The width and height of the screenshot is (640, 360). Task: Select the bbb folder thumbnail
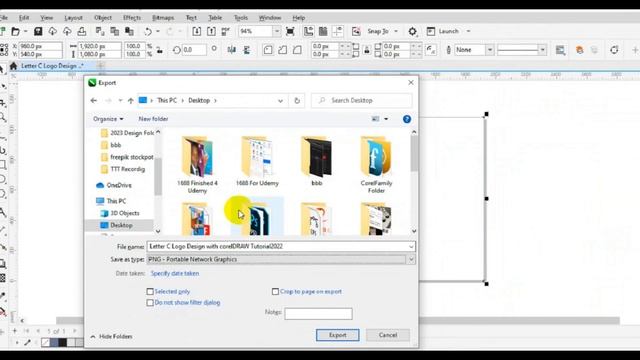coord(317,162)
